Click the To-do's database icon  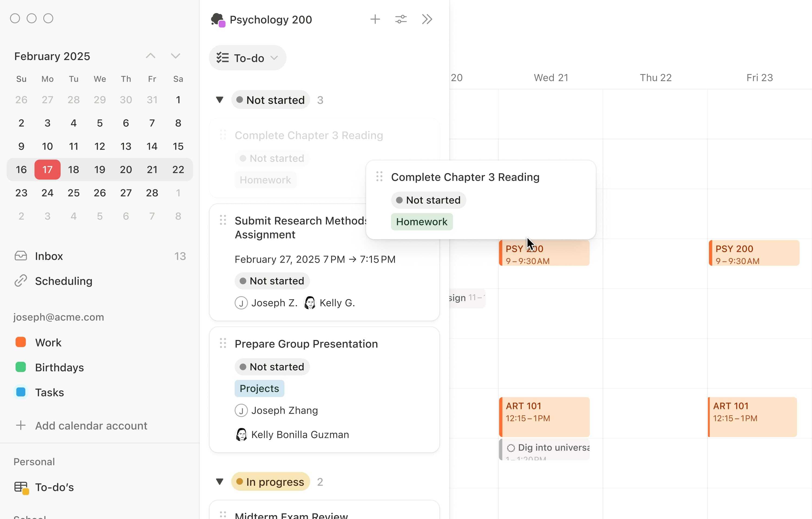21,487
